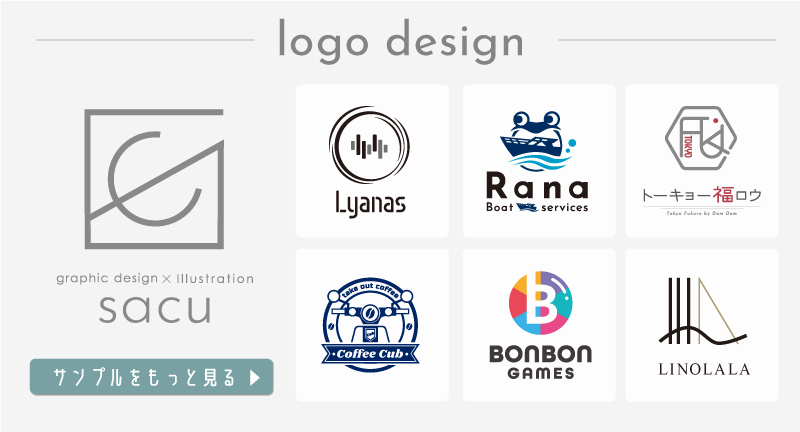Open the LINOLALA logo card
800x432 pixels.
pos(702,325)
